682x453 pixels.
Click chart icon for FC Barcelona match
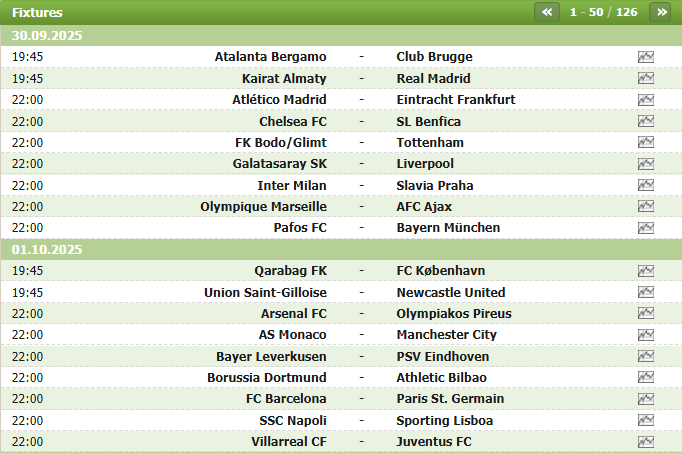tap(646, 399)
